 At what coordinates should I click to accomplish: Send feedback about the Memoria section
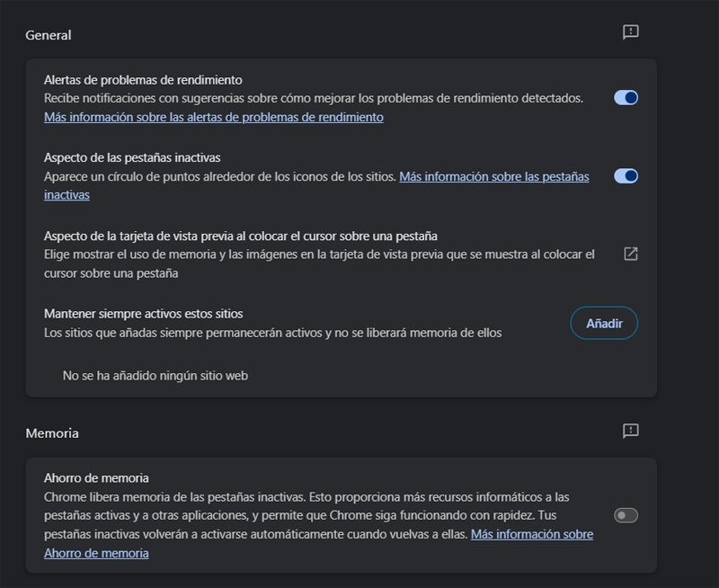coord(630,432)
